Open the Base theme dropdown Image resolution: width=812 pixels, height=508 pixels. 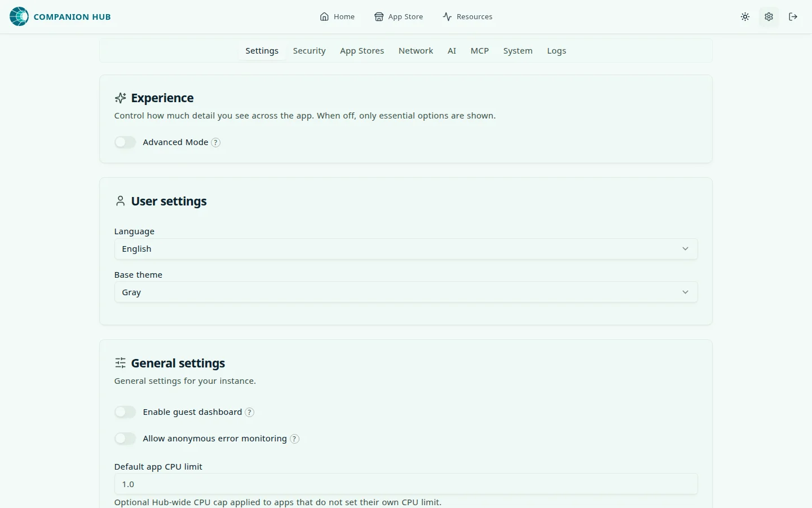pyautogui.click(x=406, y=292)
